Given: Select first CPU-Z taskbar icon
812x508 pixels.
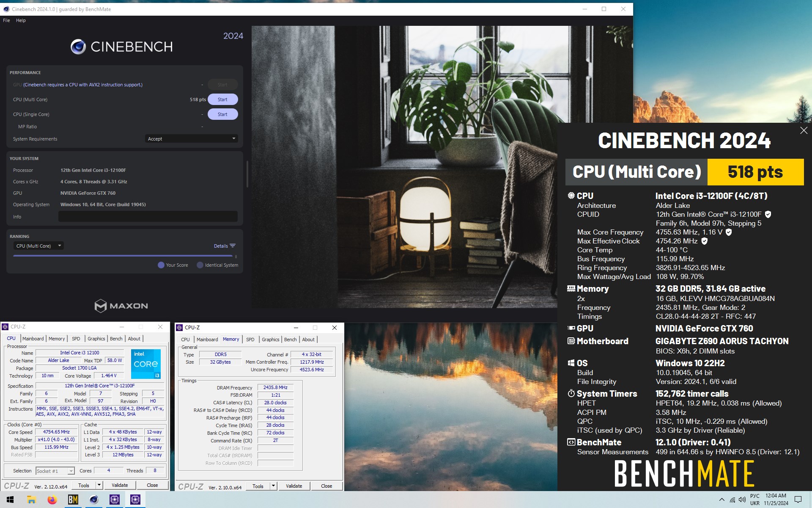Looking at the screenshot, I should (114, 500).
